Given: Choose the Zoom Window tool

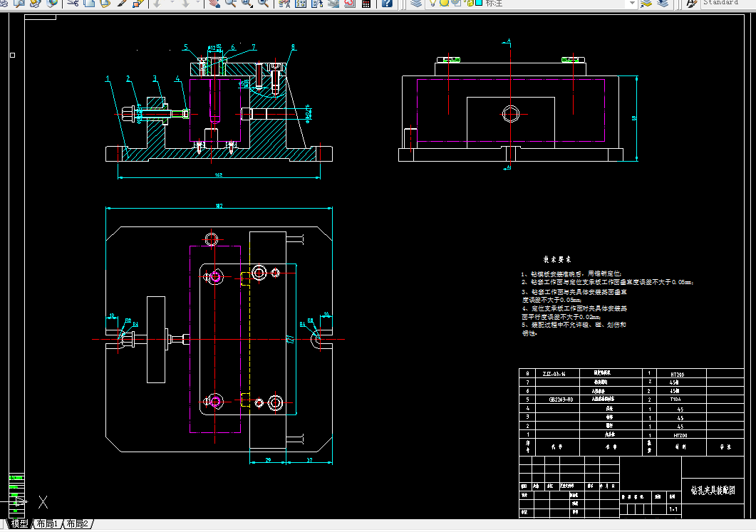Looking at the screenshot, I should pyautogui.click(x=247, y=3).
